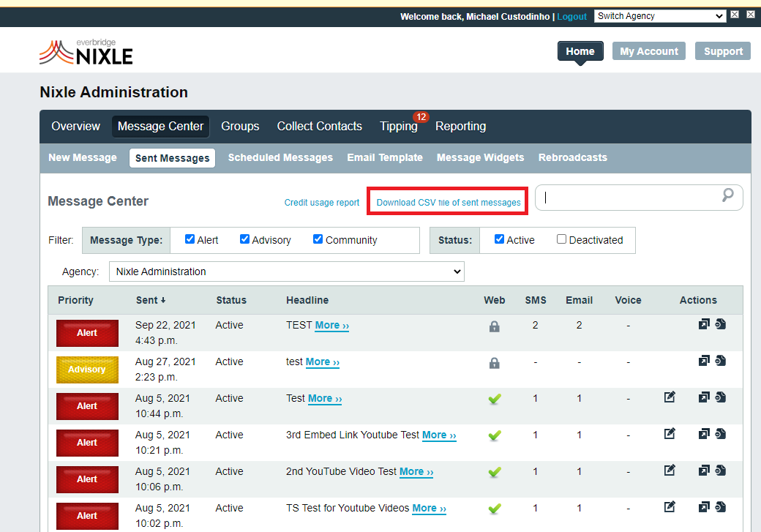Go to the Message Widgets subtab
This screenshot has width=761, height=532.
click(x=481, y=158)
